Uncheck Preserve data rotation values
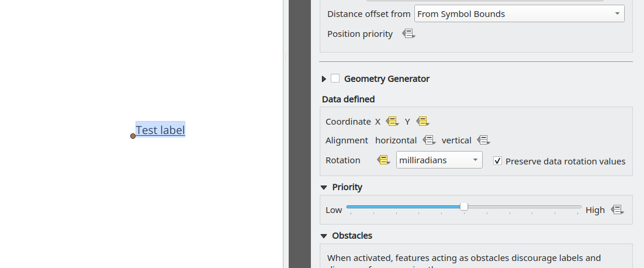The image size is (644, 268). coord(497,161)
